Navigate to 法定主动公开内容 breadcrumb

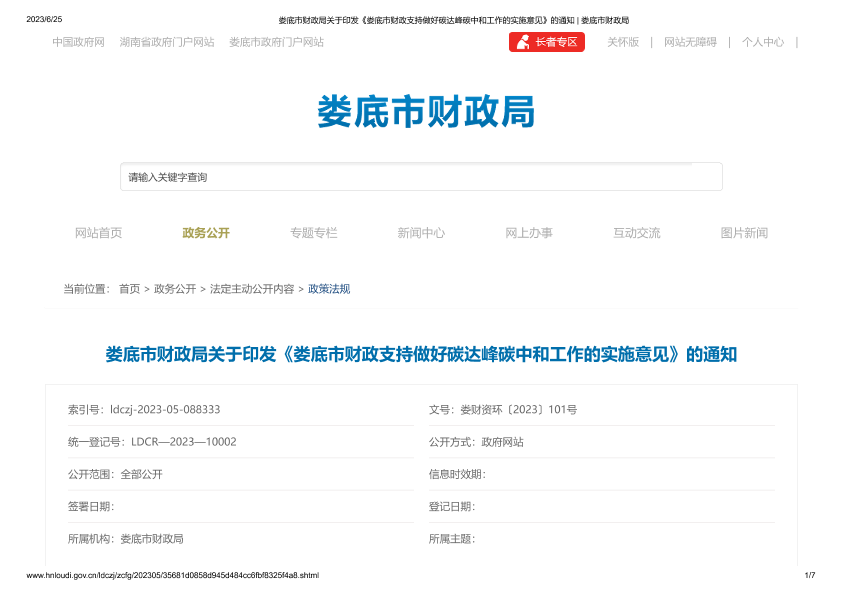coord(252,289)
